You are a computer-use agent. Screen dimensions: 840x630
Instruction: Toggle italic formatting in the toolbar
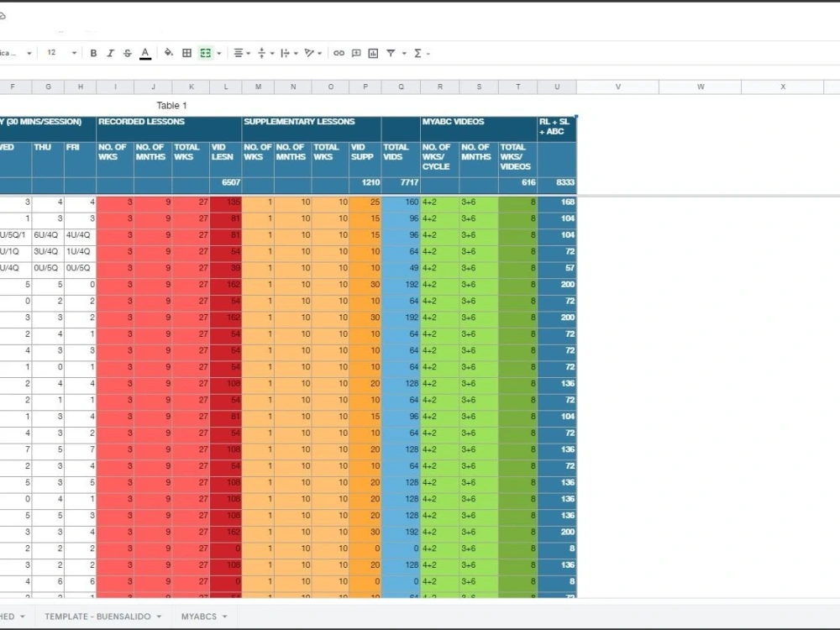110,53
